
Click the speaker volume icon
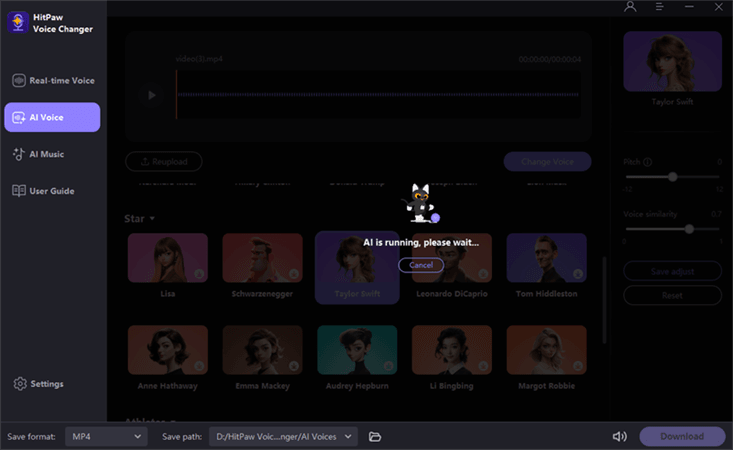[x=620, y=436]
